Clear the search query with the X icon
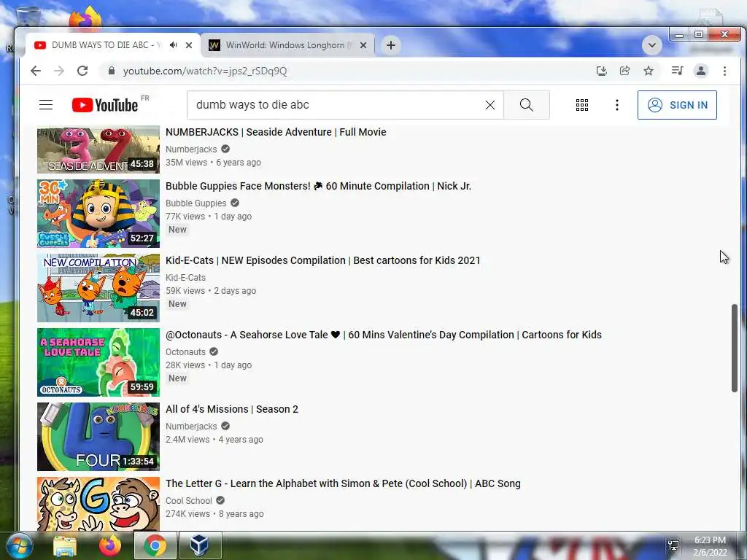 tap(489, 105)
